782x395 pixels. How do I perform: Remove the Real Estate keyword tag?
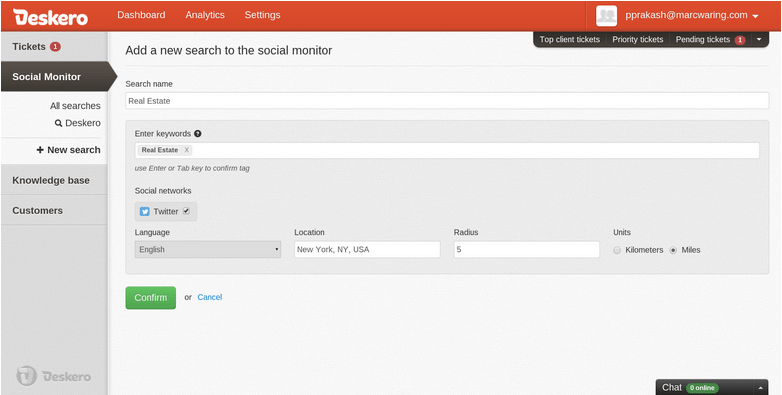187,150
